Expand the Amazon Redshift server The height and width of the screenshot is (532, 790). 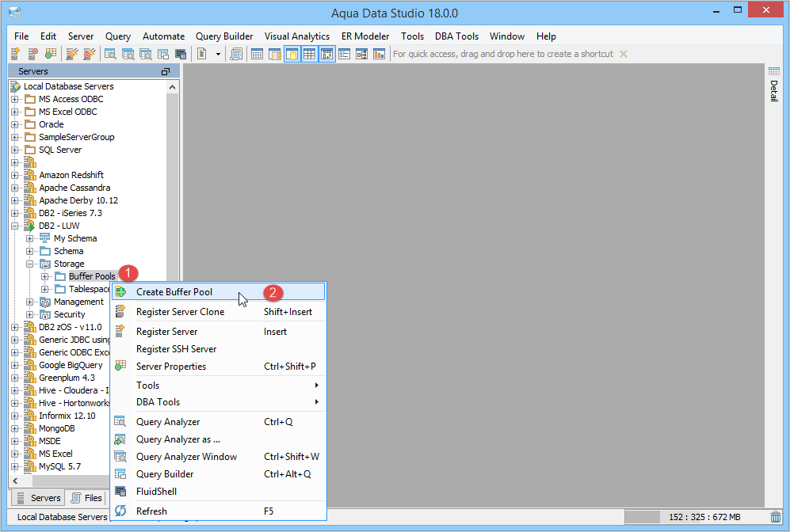(14, 175)
